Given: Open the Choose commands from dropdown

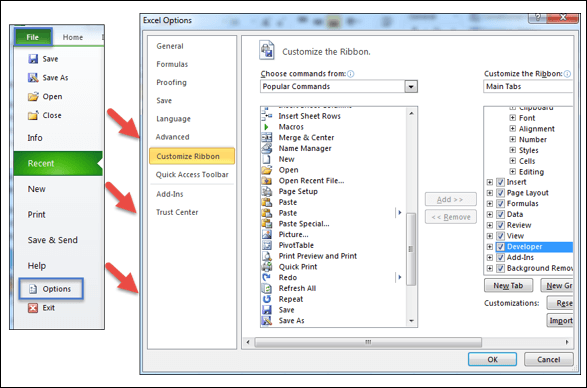Looking at the screenshot, I should pyautogui.click(x=411, y=87).
